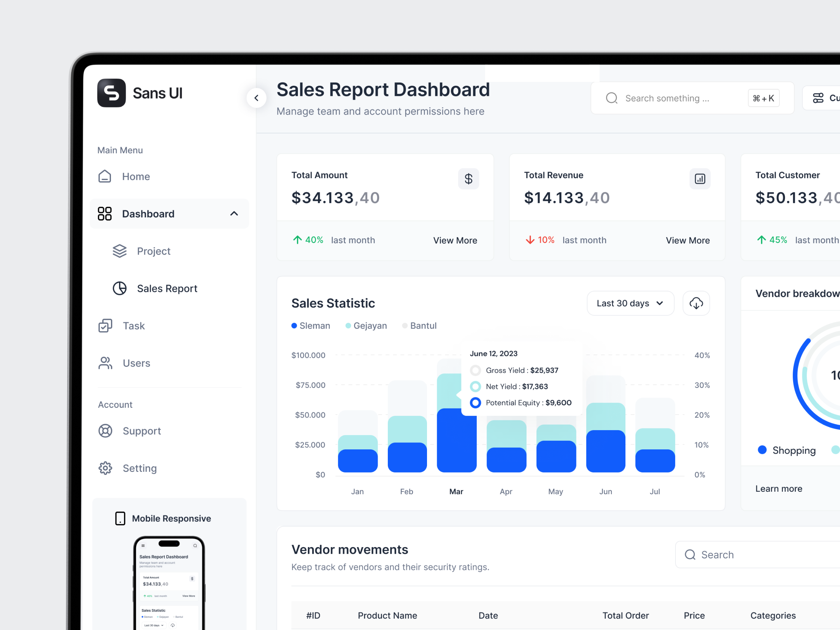Open the search magnifier in top search bar
The height and width of the screenshot is (630, 840).
click(x=611, y=98)
